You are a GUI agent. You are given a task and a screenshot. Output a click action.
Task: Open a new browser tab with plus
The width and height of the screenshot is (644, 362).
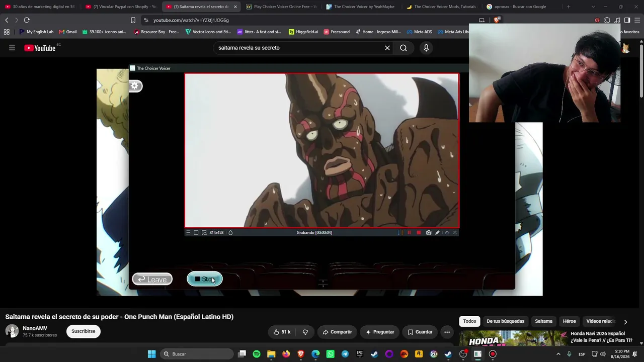coord(569,7)
